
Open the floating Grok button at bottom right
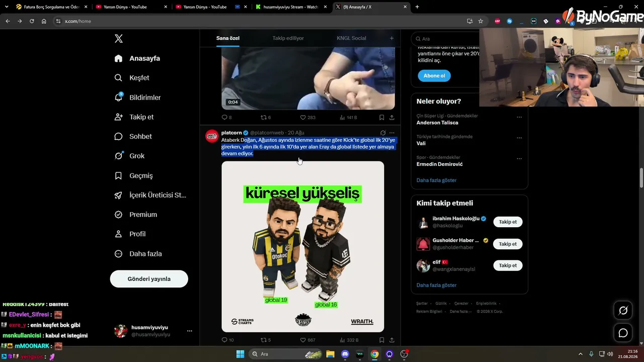pos(623,311)
